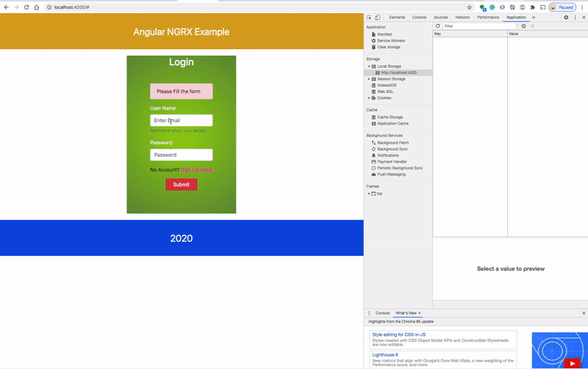Open the DevTools customize menu
This screenshot has width=588, height=369.
pyautogui.click(x=575, y=17)
